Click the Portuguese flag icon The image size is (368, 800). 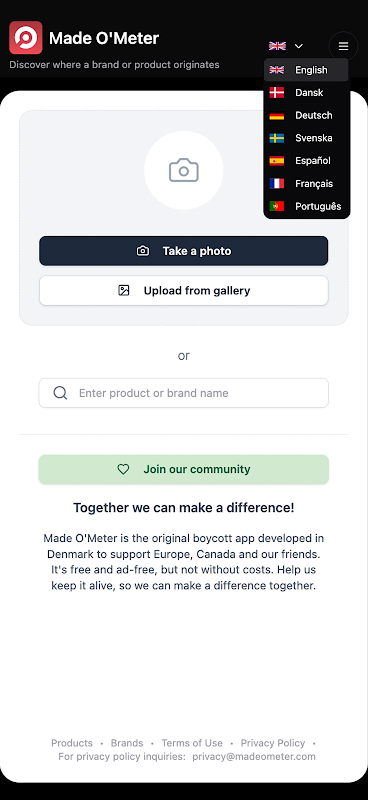pos(277,207)
